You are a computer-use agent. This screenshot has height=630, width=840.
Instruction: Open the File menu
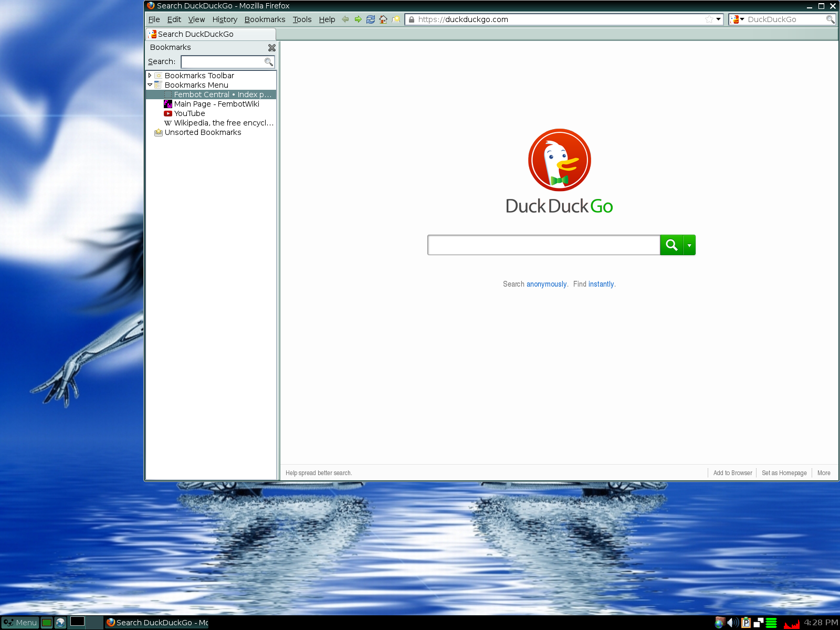(x=154, y=19)
